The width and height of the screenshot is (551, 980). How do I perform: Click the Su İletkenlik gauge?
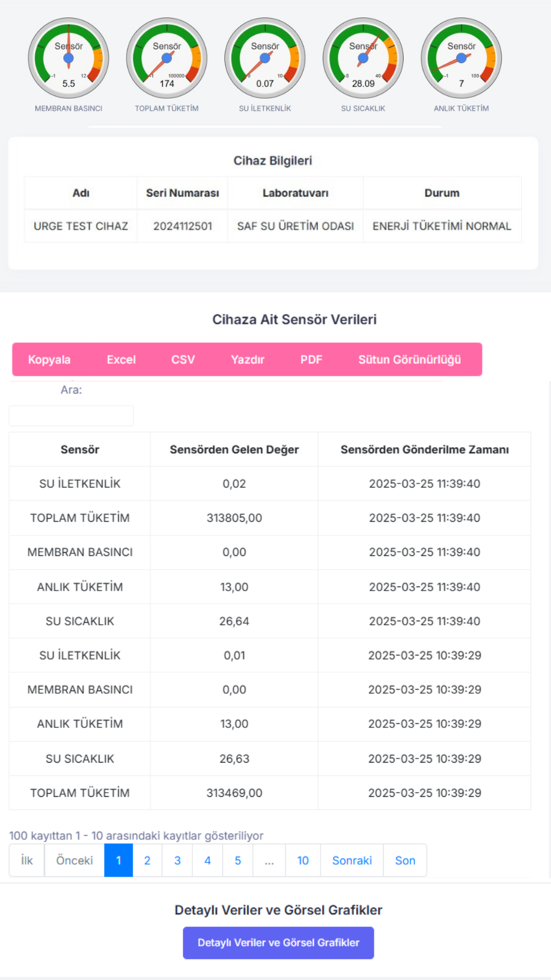(265, 58)
